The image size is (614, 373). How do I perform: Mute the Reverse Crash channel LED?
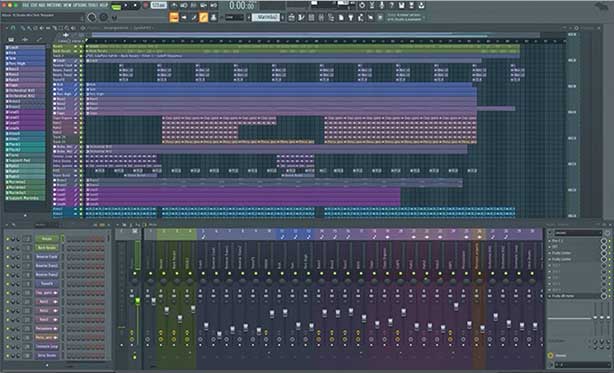click(7, 257)
